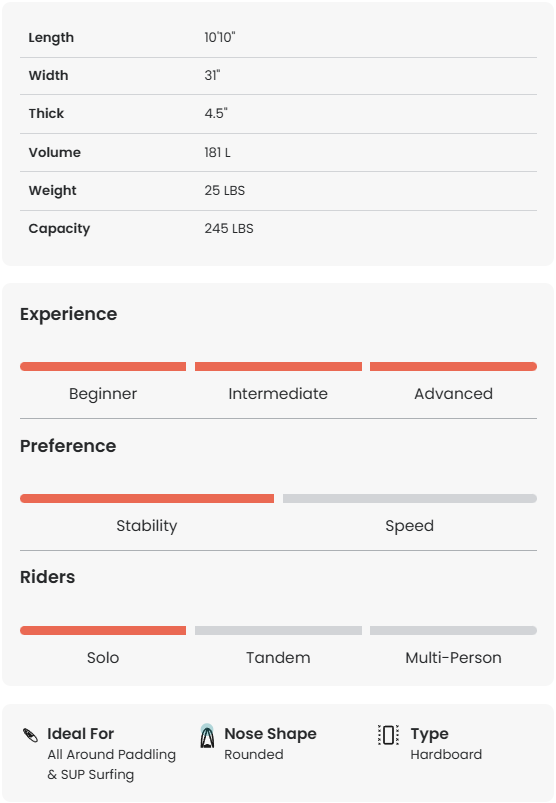The width and height of the screenshot is (556, 803).
Task: Click the All Around Paddling text
Action: tap(112, 754)
